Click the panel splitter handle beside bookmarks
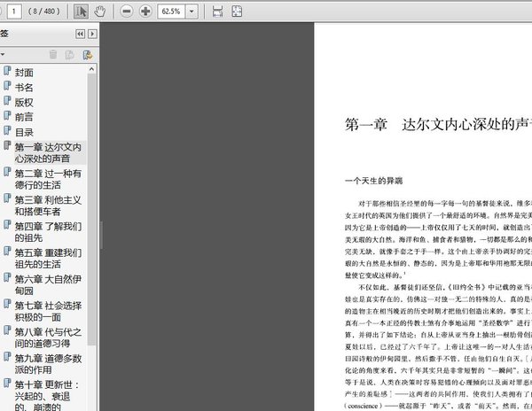This screenshot has width=532, height=411. (x=101, y=235)
